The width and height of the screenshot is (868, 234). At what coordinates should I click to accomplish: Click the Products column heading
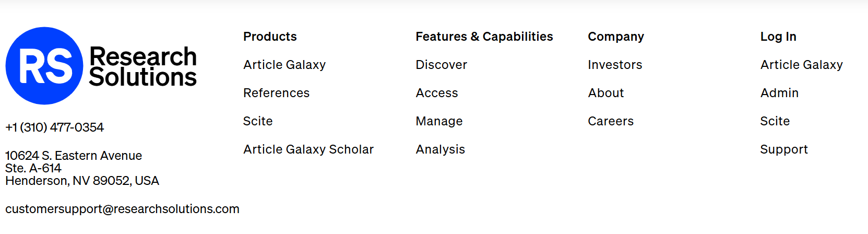[x=270, y=37]
